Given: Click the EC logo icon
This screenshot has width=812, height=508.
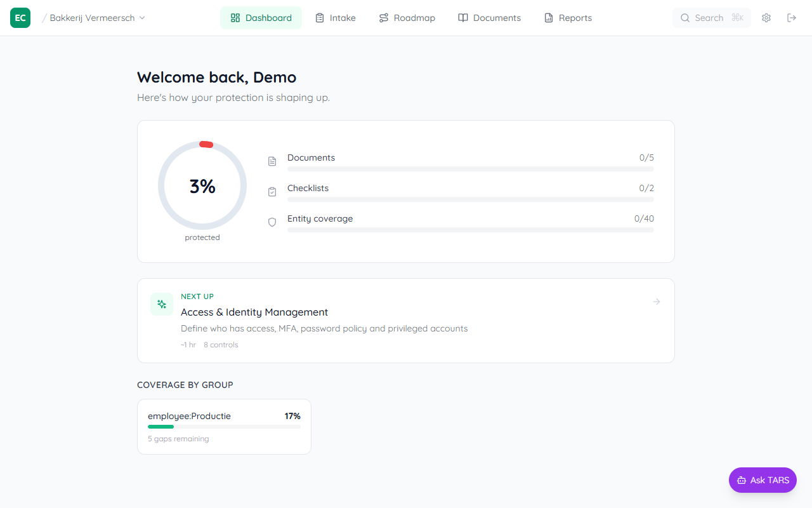Looking at the screenshot, I should click(20, 18).
